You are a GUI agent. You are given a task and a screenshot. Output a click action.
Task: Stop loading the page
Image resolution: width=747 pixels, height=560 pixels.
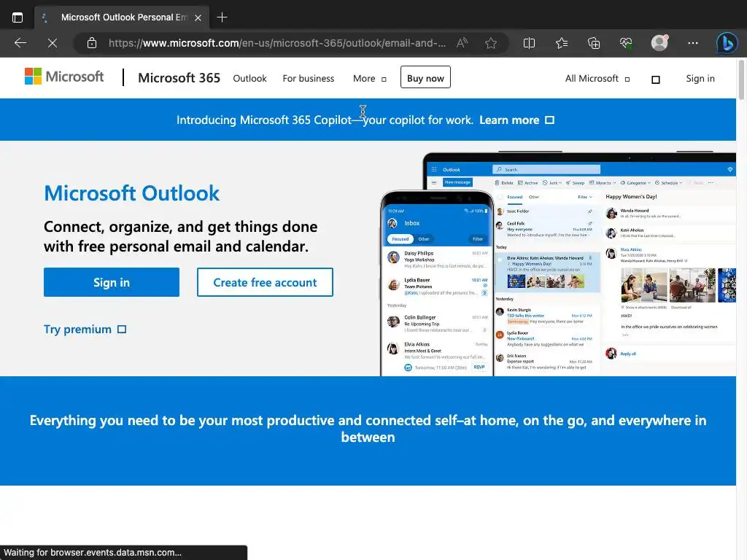(53, 43)
